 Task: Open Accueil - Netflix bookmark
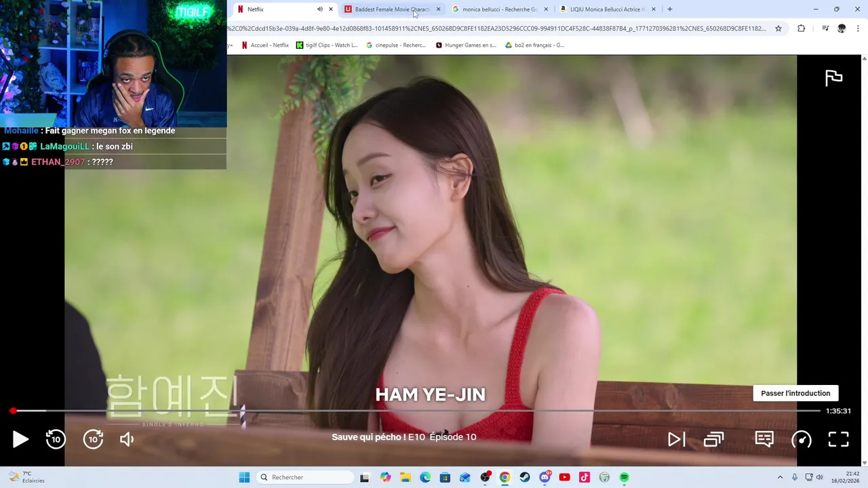pyautogui.click(x=265, y=45)
